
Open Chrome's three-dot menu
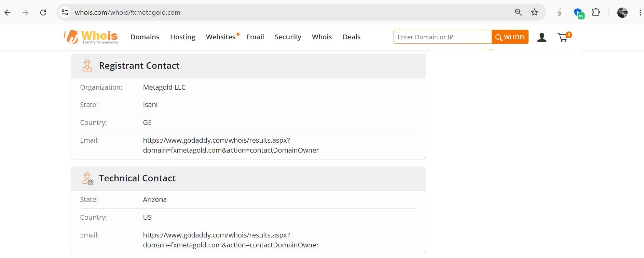640,13
